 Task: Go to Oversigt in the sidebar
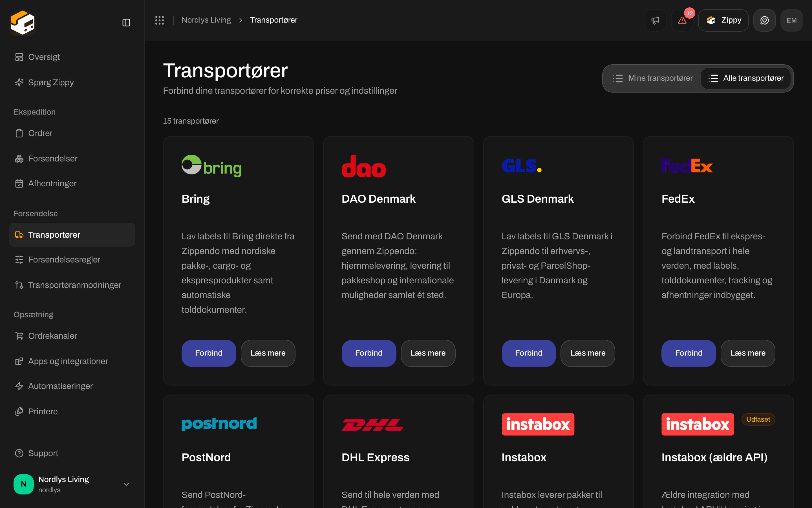[x=72, y=57]
